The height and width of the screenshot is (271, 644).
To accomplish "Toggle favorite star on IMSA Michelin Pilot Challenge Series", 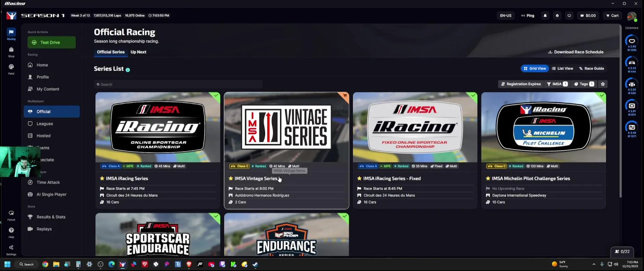I will click(488, 178).
